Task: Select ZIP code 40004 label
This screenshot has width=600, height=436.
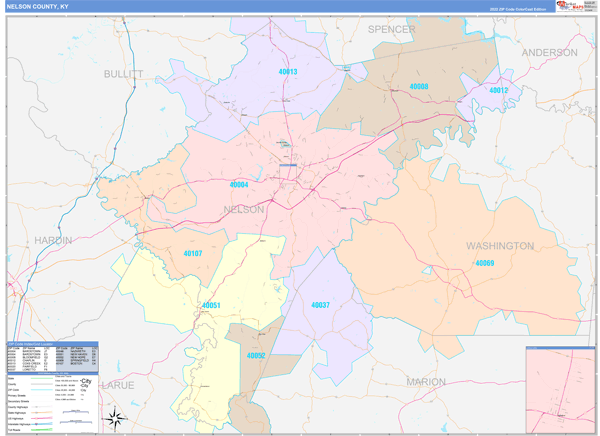Action: coord(239,185)
